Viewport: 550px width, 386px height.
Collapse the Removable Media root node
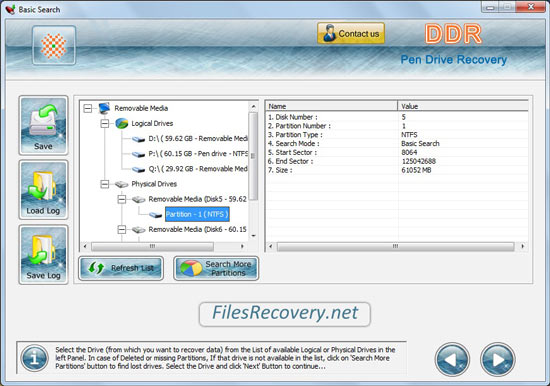pos(88,108)
